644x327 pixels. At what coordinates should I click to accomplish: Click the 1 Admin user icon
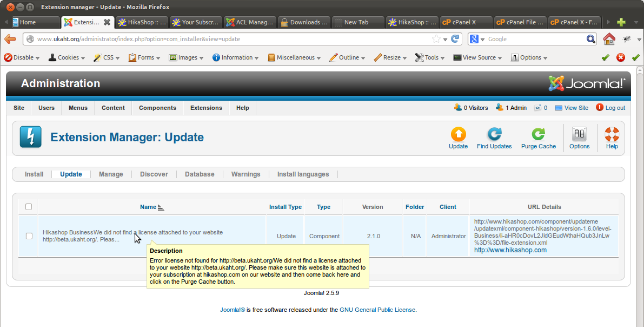pyautogui.click(x=500, y=108)
